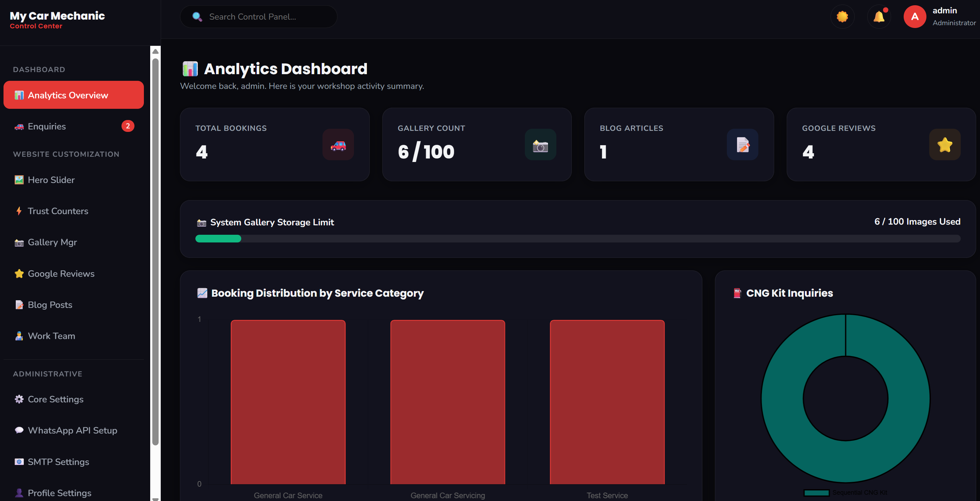The image size is (980, 501).
Task: Click the Blog Articles value 1
Action: (x=603, y=152)
